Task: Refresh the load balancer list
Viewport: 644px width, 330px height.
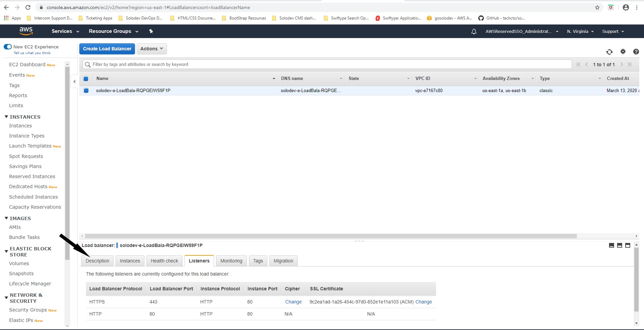Action: coord(609,52)
